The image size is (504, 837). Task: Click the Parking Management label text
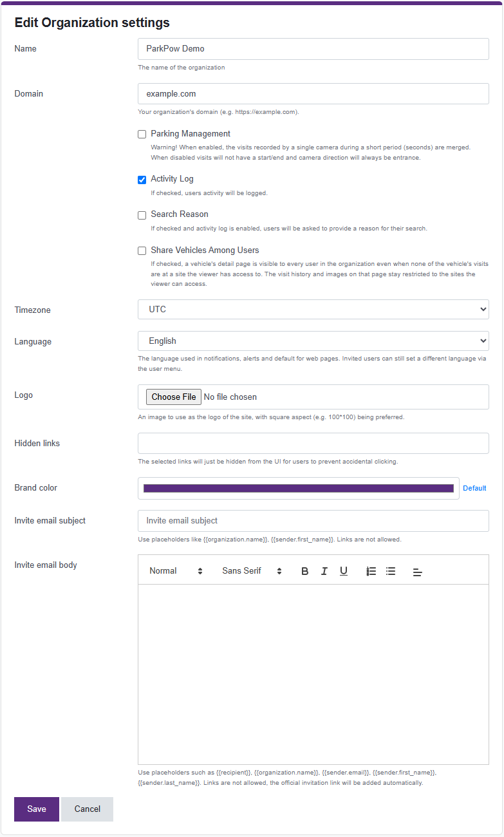pos(191,134)
